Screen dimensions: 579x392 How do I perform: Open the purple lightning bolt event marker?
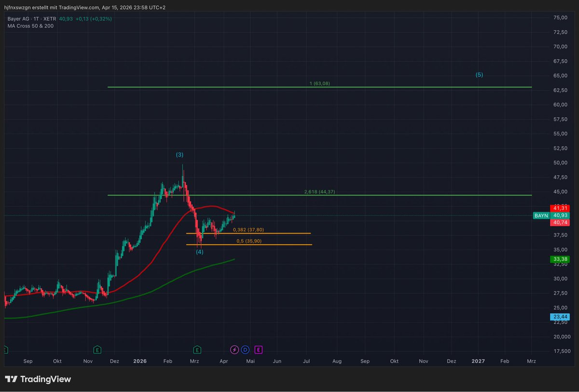[234, 349]
